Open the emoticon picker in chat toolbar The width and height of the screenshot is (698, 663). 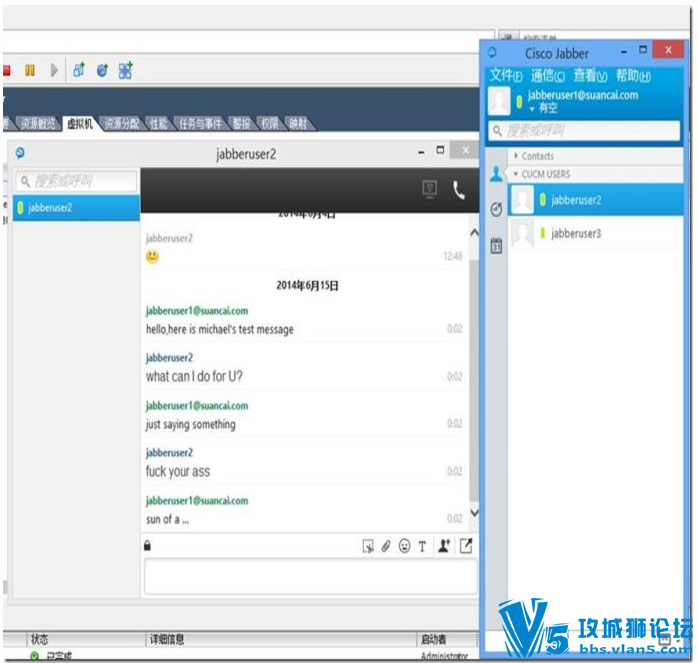tap(404, 545)
